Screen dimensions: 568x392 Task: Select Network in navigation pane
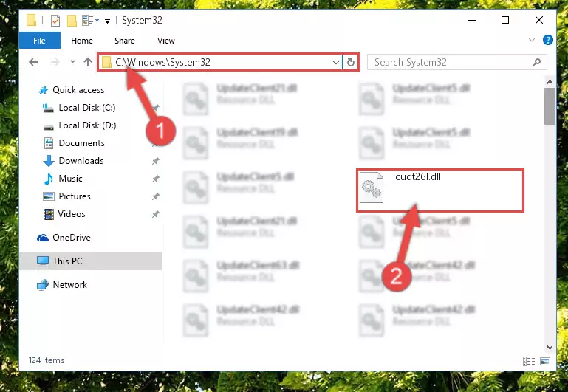click(70, 285)
